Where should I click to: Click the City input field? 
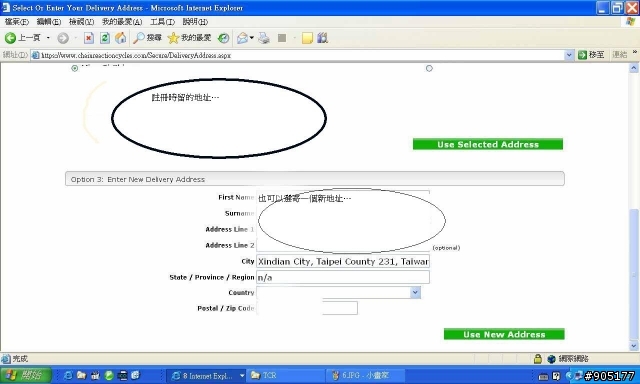point(343,261)
